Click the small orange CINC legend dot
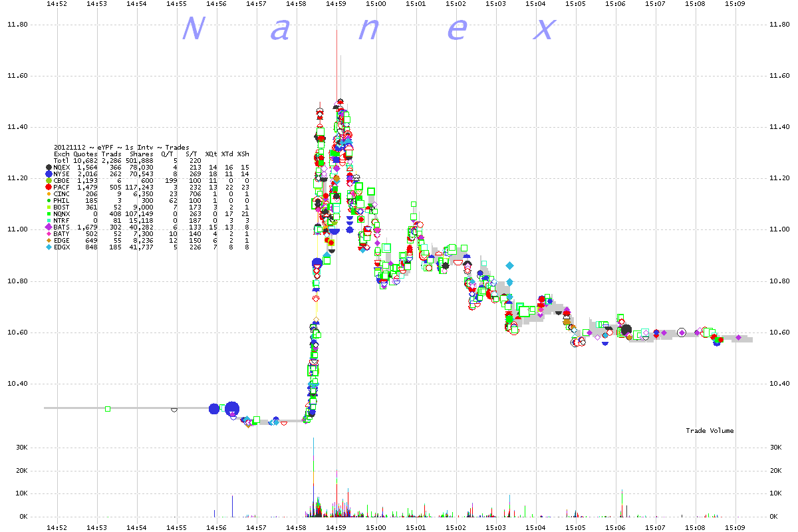 (x=49, y=194)
